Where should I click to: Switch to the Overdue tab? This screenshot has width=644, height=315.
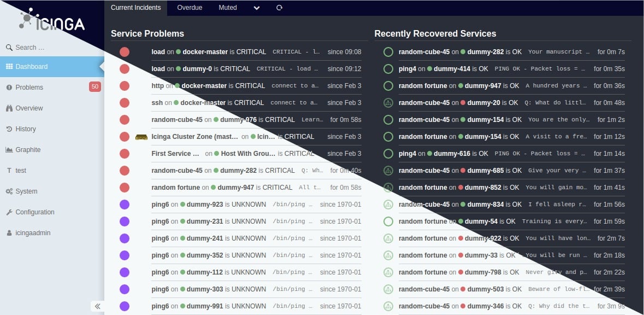[190, 8]
